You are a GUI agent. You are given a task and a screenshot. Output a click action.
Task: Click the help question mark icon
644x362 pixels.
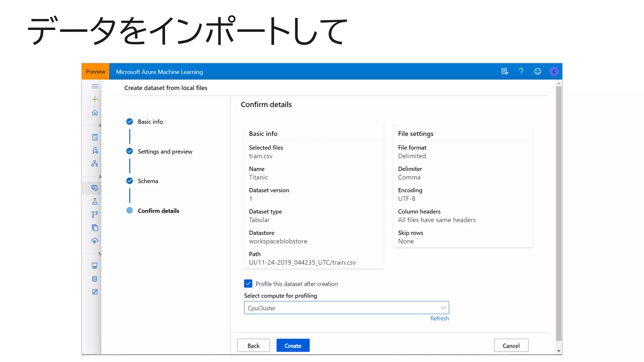point(521,72)
